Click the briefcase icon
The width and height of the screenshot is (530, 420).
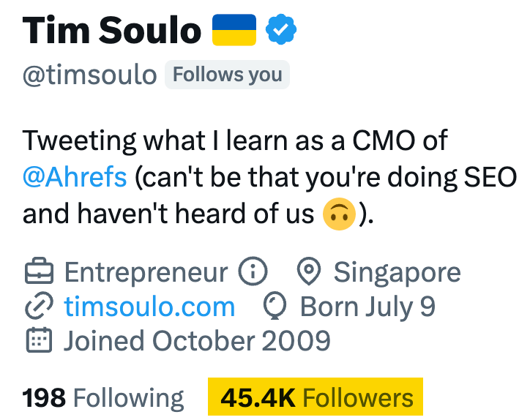[x=40, y=271]
